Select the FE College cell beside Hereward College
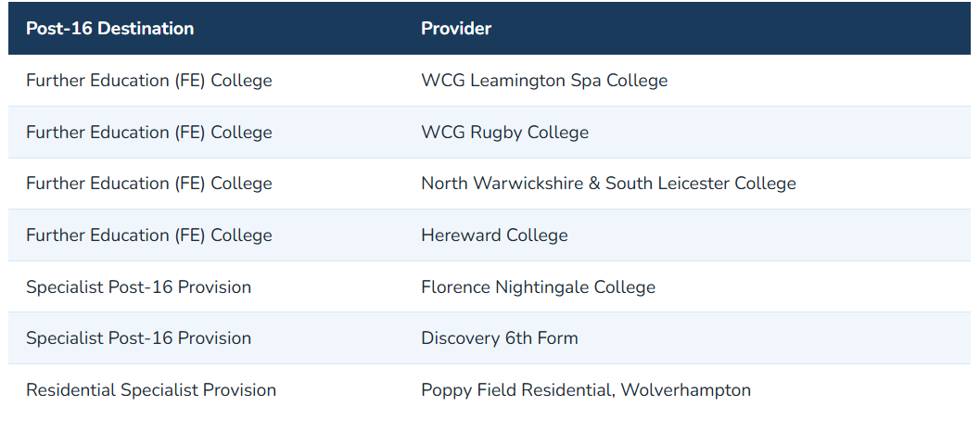Image resolution: width=980 pixels, height=432 pixels. point(149,235)
